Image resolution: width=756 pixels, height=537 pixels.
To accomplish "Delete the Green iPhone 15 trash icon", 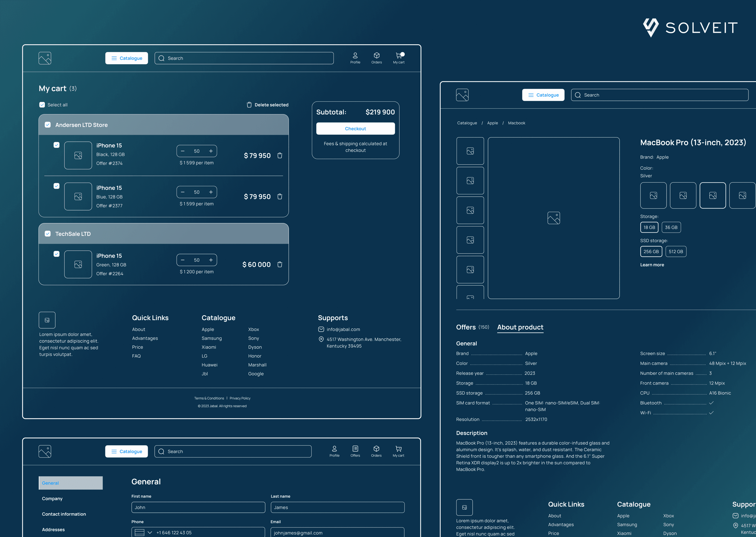I will tap(280, 265).
